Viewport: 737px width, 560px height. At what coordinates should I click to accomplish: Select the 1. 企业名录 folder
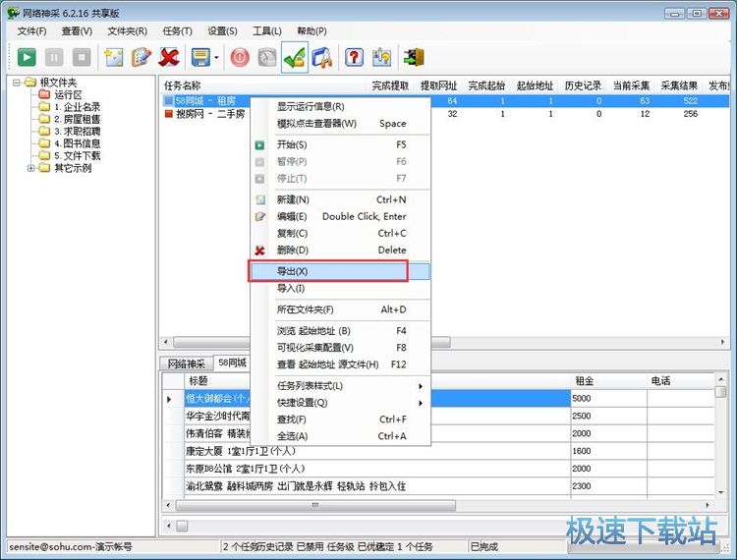pos(77,107)
